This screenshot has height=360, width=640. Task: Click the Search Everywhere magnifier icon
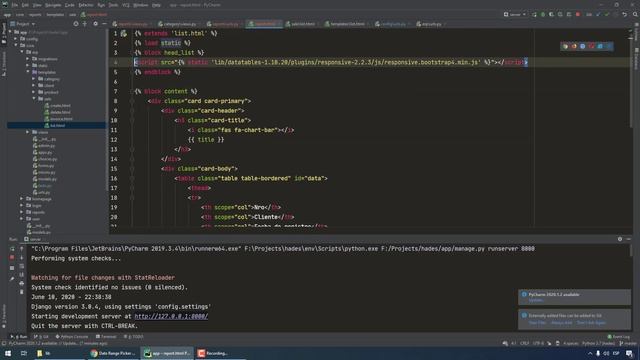[x=635, y=14]
